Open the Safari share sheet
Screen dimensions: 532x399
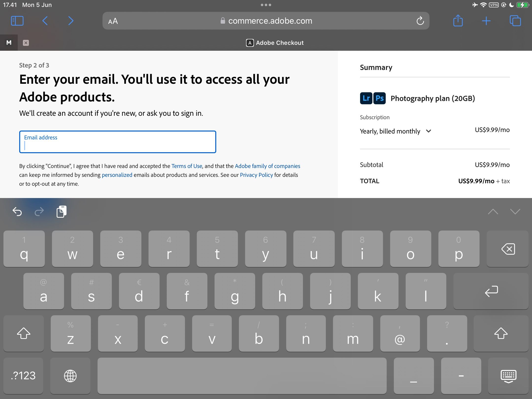458,20
